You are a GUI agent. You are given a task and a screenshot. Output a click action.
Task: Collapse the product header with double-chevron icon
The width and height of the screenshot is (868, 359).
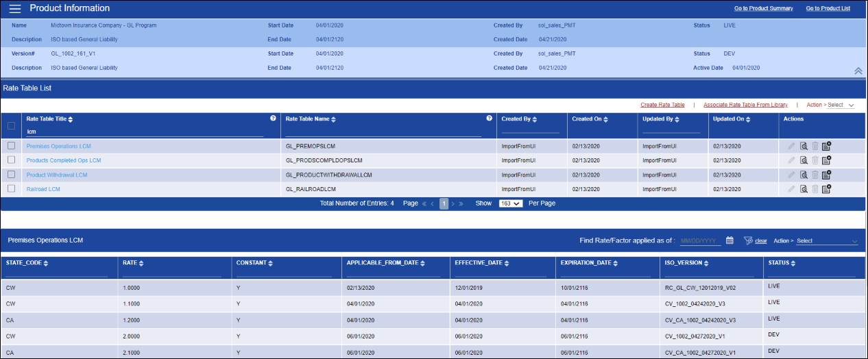pos(857,71)
